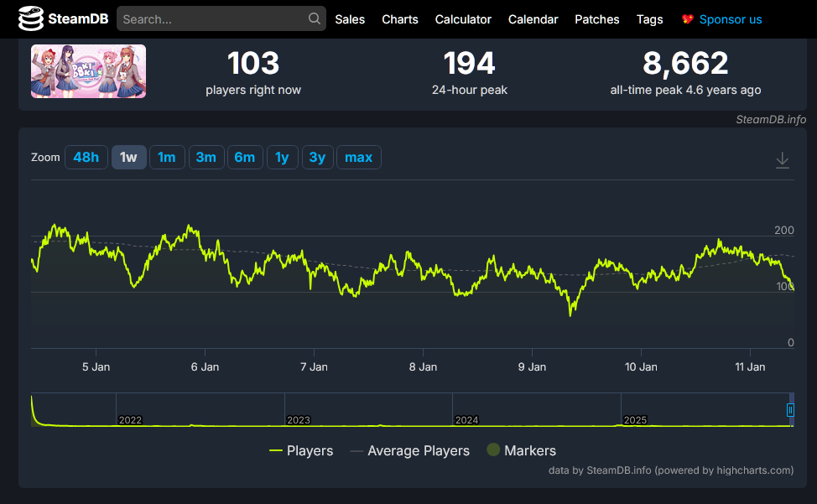The image size is (817, 504).
Task: Set chart zoom to 1y
Action: (x=283, y=158)
